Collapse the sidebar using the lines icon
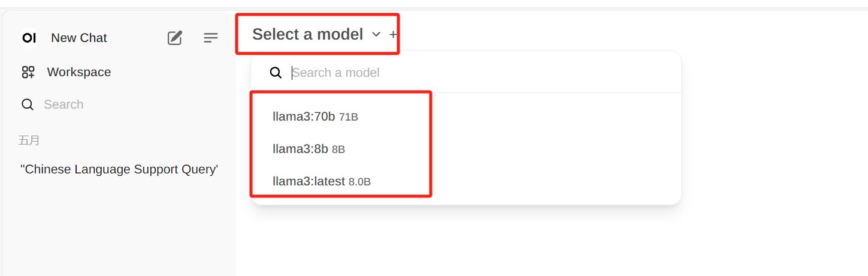The image size is (868, 276). pyautogui.click(x=211, y=38)
